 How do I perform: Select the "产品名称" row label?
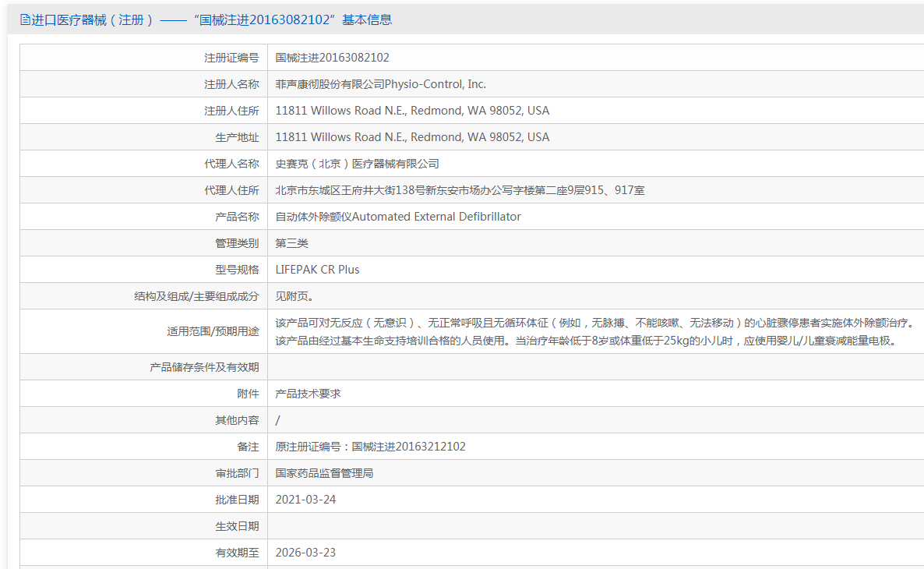tap(237, 217)
